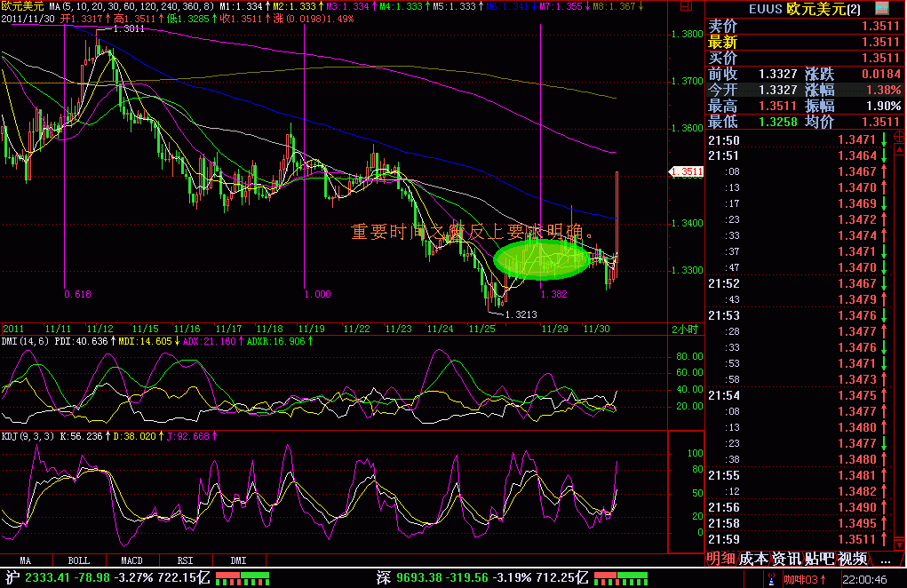Click the 最低 value 1.3258
907x588 pixels.
(777, 122)
